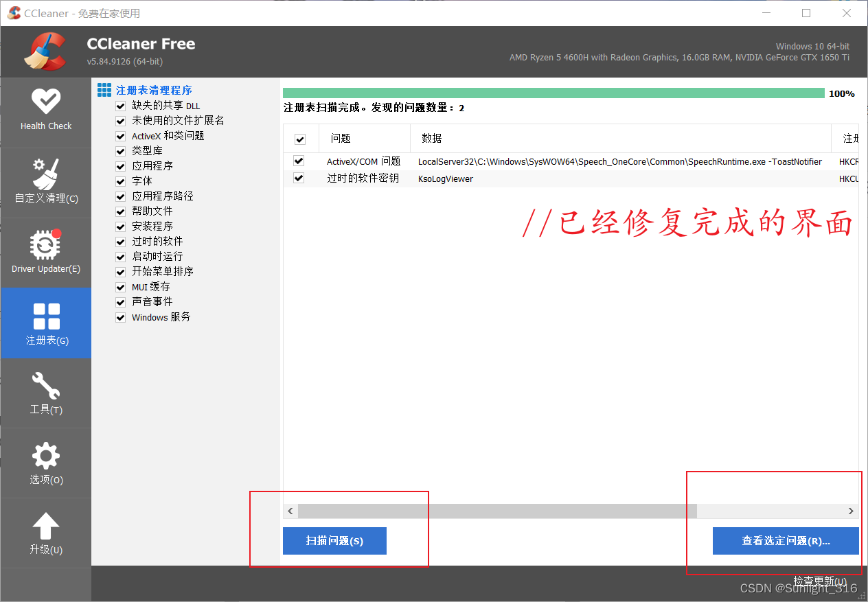Switch to 自定义清理(C) cleaner section
The image size is (868, 602).
[x=45, y=182]
